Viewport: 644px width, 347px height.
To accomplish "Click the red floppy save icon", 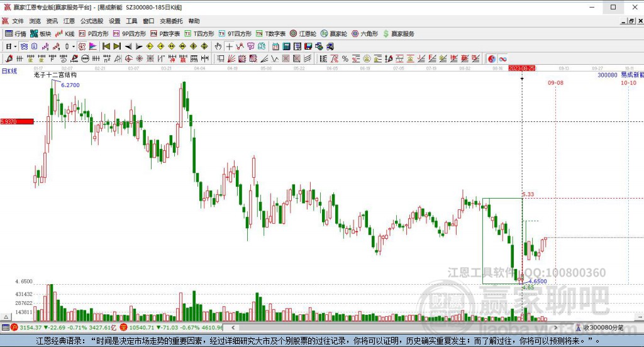I will 308,47.
